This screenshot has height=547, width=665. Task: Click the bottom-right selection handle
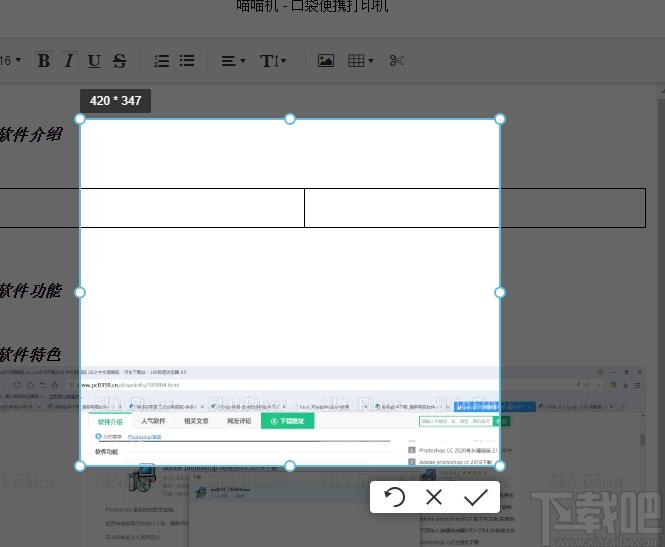point(500,466)
